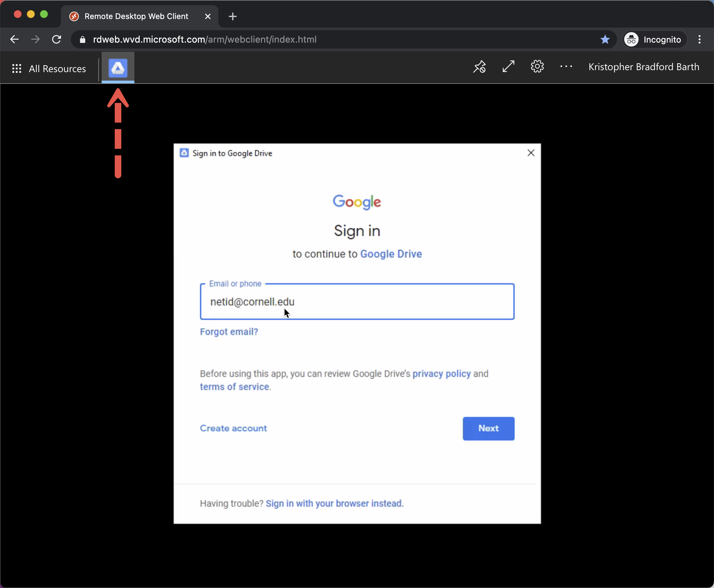
Task: Click the Google Drive icon in dialog title
Action: click(184, 153)
